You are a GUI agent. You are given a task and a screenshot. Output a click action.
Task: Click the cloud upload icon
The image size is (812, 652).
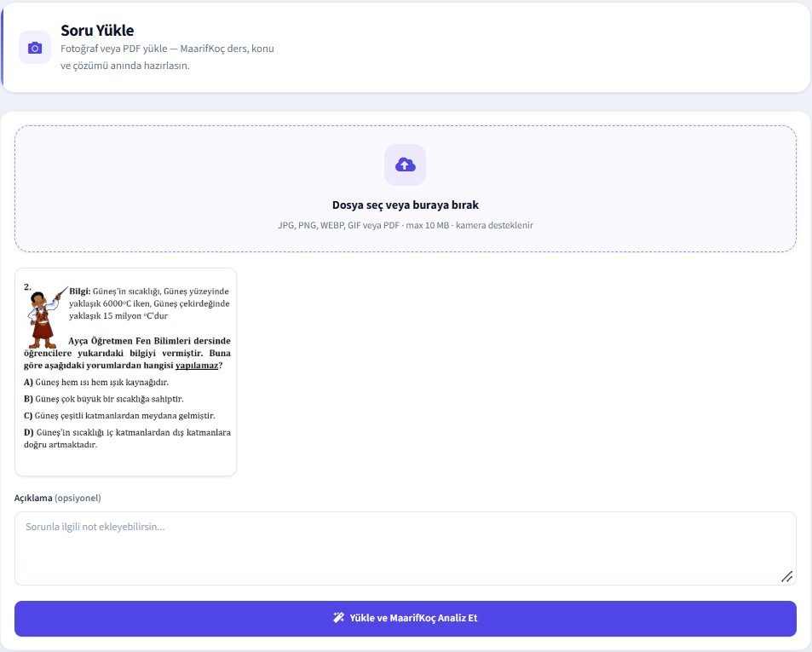click(405, 164)
